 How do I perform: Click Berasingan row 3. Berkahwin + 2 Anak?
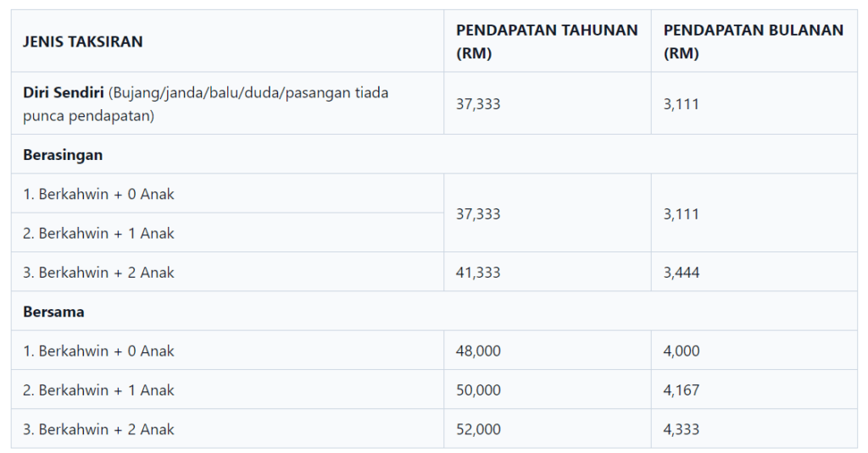[98, 273]
